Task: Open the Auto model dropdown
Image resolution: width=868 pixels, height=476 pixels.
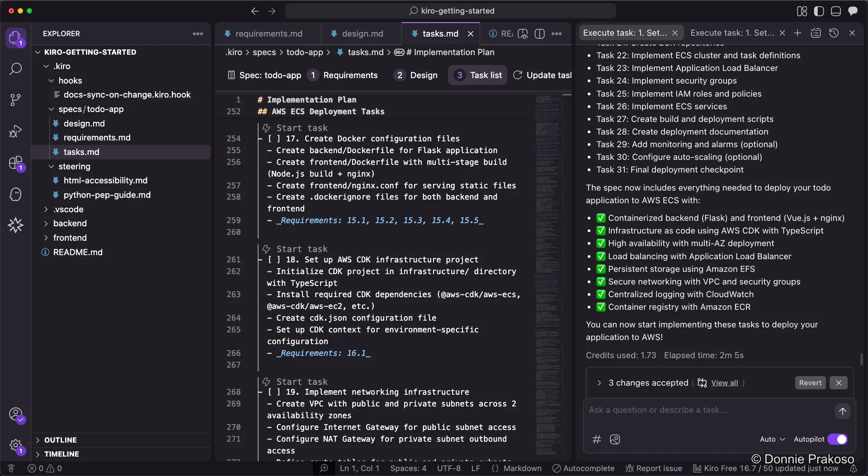Action: [772, 439]
